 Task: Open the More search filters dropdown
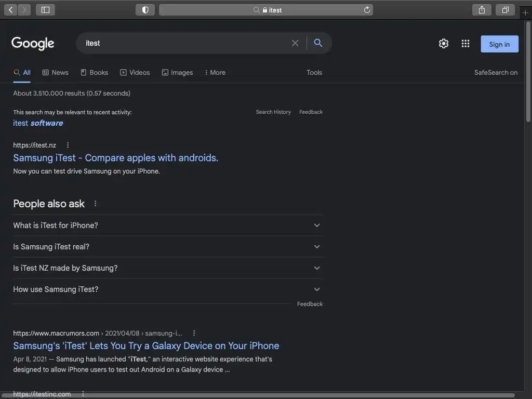215,72
